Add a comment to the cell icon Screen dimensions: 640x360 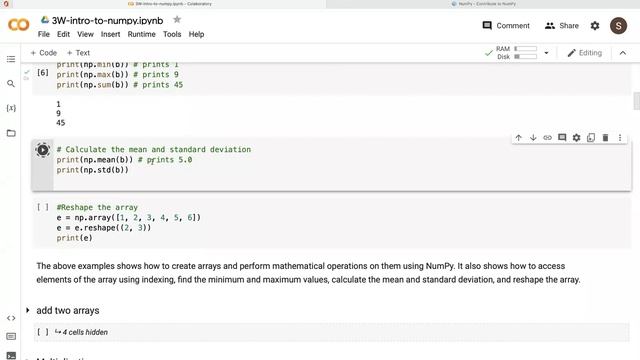562,138
